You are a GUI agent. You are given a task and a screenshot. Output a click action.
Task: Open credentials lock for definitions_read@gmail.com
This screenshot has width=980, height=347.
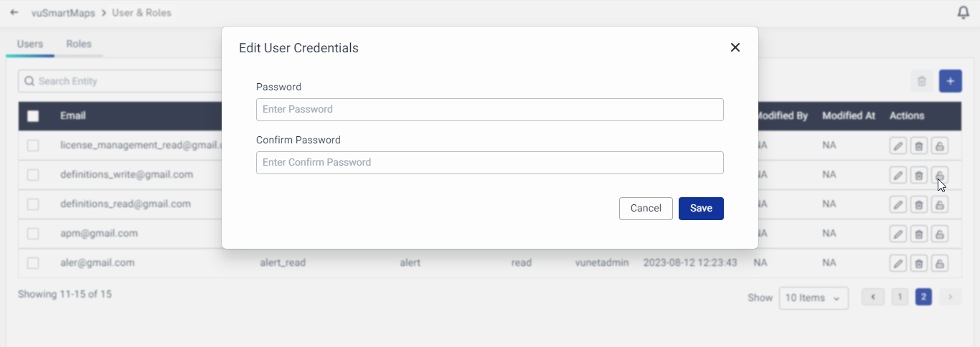click(x=939, y=204)
